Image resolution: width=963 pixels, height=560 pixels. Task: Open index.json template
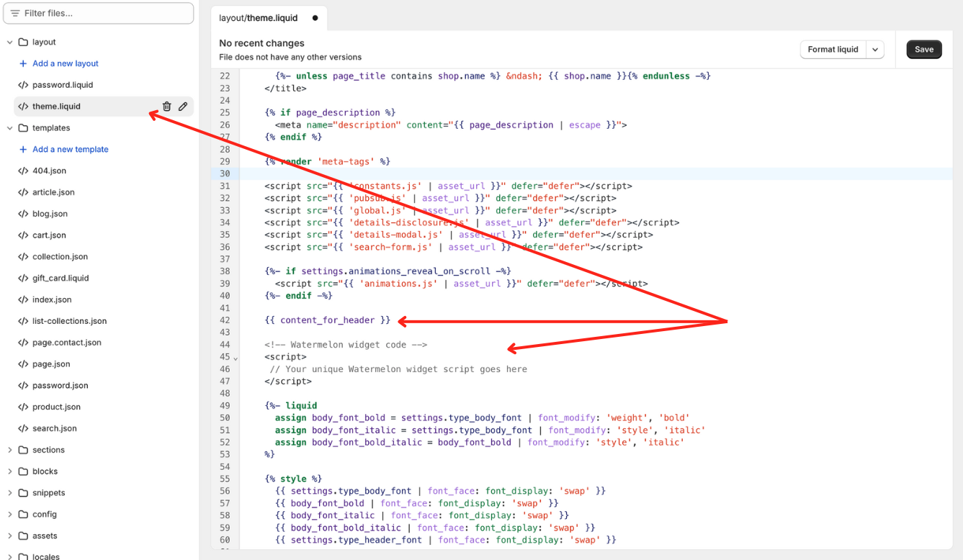point(52,299)
